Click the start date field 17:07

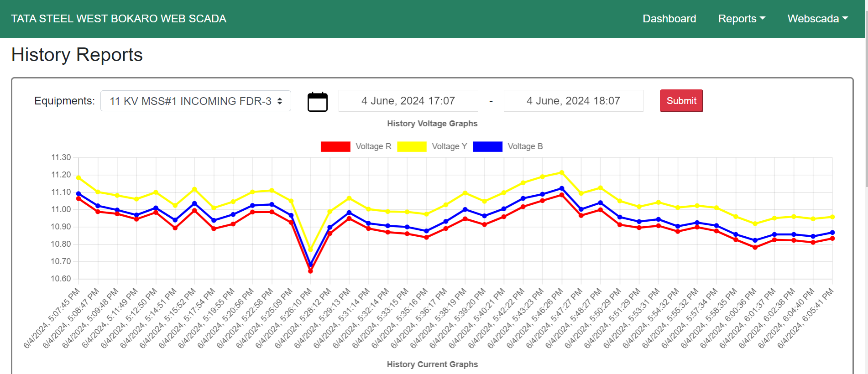tap(408, 101)
